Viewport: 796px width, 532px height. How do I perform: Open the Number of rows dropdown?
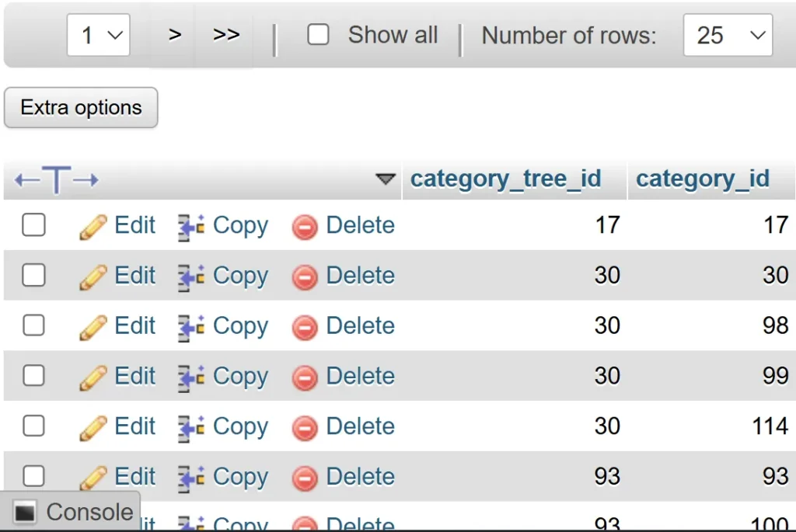(x=728, y=35)
